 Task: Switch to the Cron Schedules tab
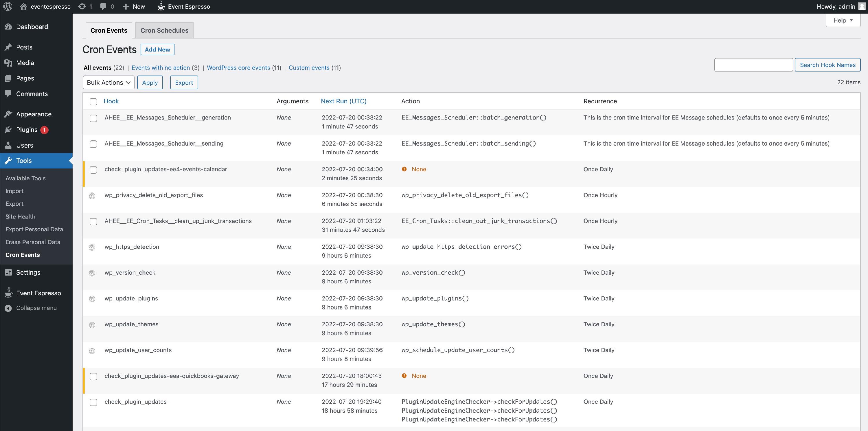pos(164,30)
